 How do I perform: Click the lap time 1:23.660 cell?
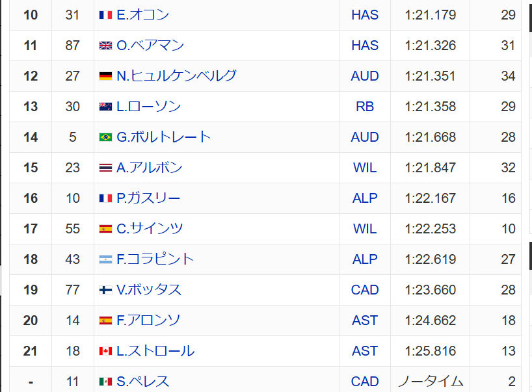point(430,290)
